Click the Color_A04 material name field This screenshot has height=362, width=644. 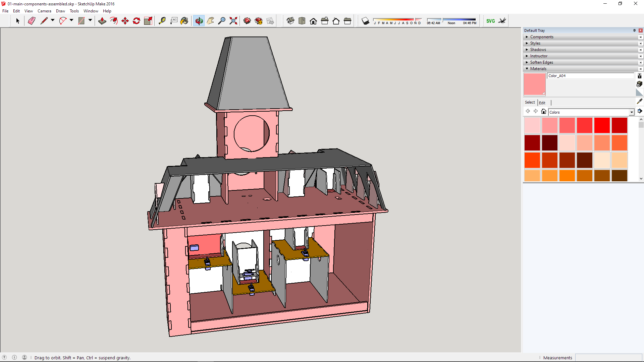tap(590, 76)
